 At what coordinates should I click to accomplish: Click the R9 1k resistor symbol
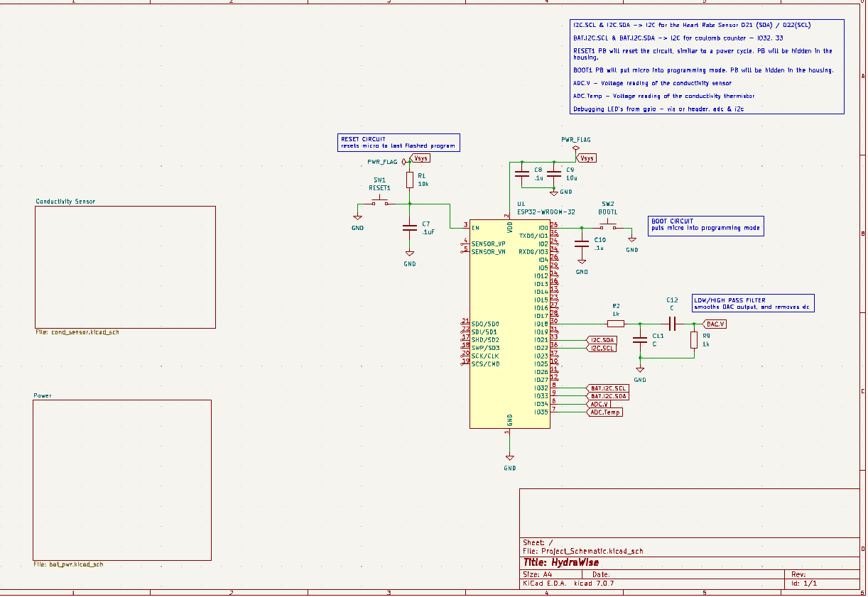coord(694,341)
